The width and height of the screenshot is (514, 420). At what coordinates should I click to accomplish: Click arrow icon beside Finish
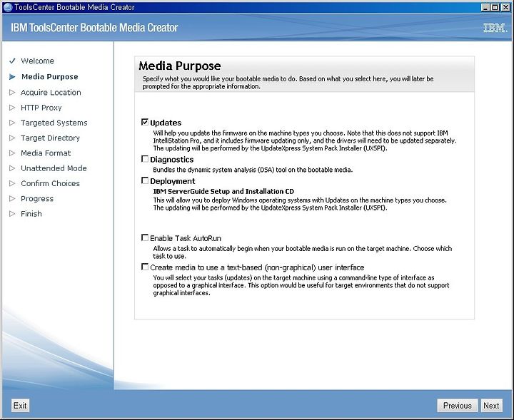click(x=12, y=214)
